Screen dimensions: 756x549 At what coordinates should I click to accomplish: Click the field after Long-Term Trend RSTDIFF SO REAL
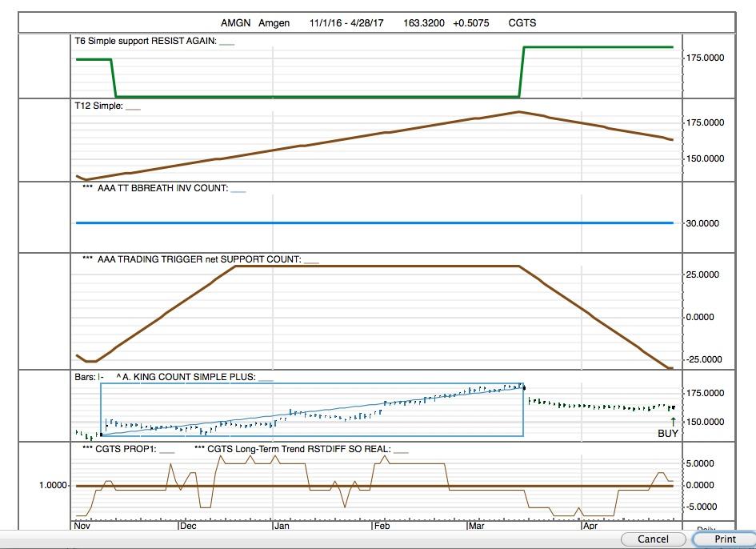(401, 451)
